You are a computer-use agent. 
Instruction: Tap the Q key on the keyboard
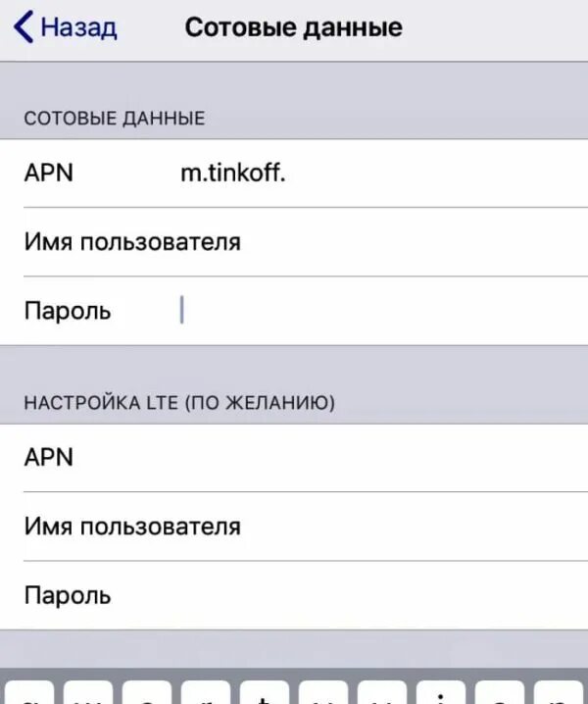pos(29,692)
